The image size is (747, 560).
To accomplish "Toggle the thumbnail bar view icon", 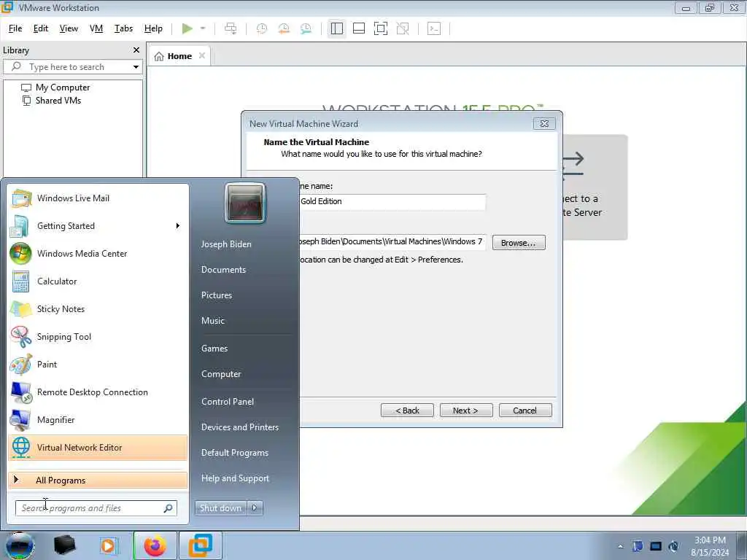I will pos(359,28).
